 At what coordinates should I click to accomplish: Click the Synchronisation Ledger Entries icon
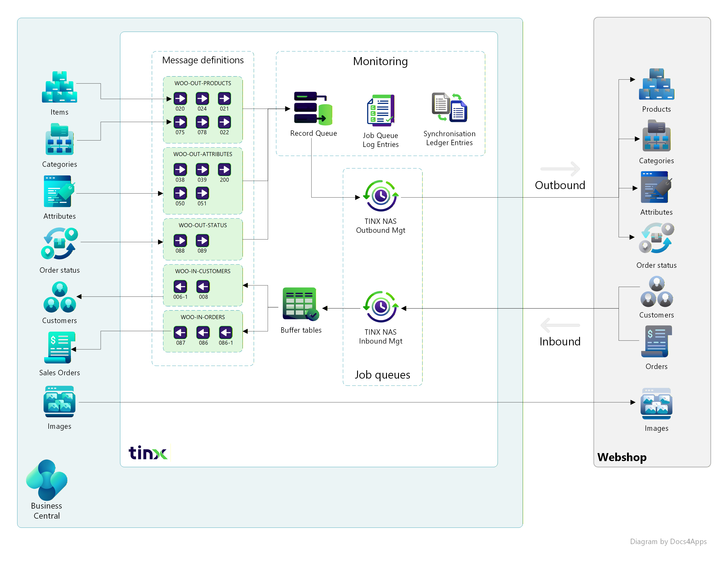[x=449, y=107]
